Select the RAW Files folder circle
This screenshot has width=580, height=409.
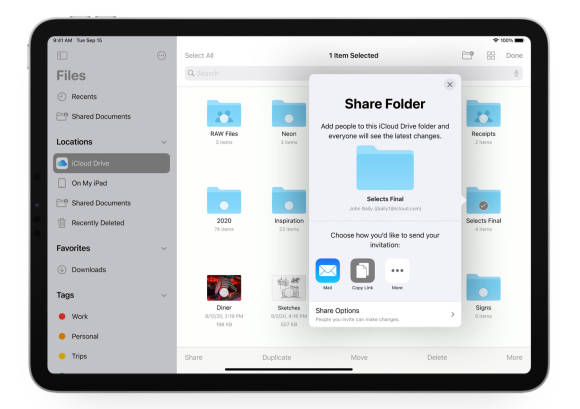[x=224, y=118]
